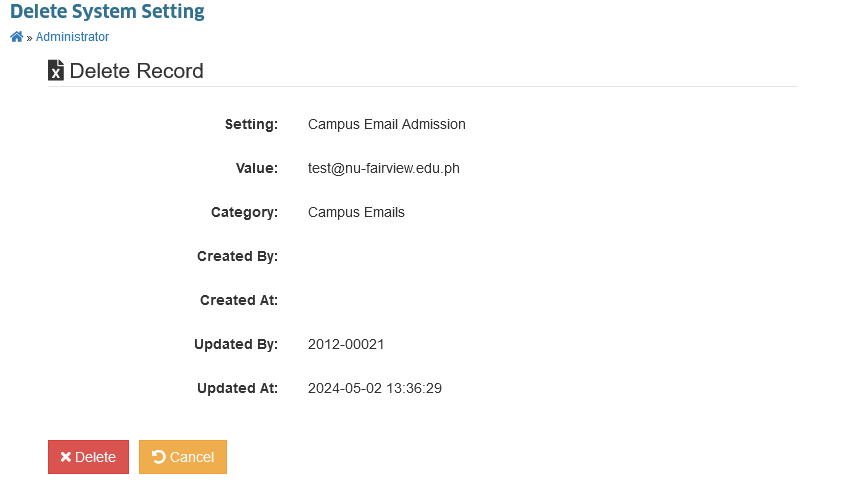846x482 pixels.
Task: Click the Delete Record heading text
Action: coord(137,71)
